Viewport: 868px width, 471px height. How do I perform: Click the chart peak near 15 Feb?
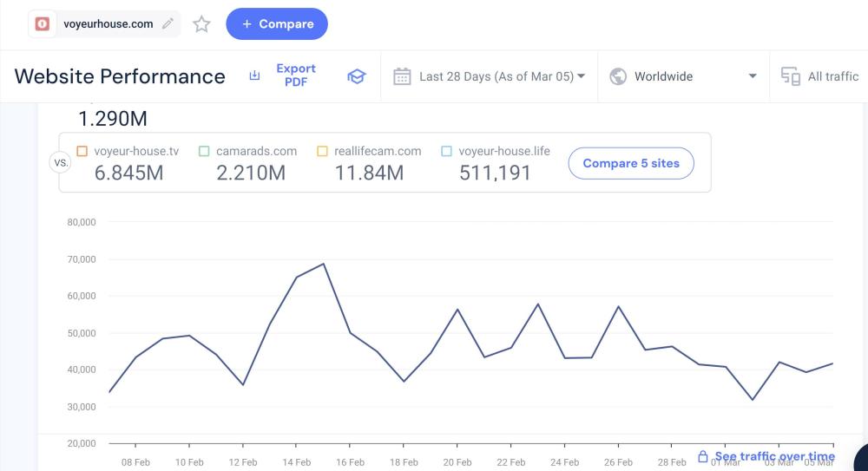[324, 264]
